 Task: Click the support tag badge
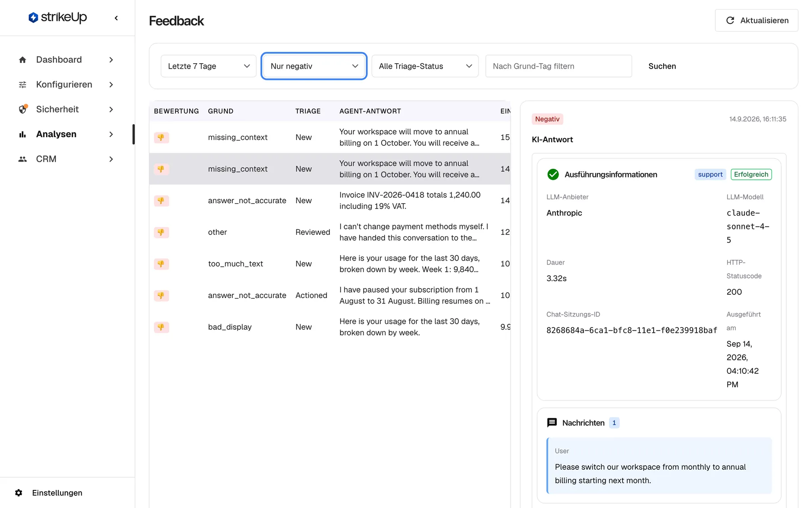pos(710,174)
